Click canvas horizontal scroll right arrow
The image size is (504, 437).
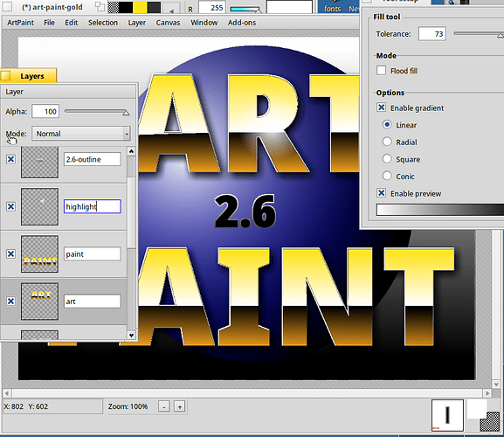pos(487,393)
